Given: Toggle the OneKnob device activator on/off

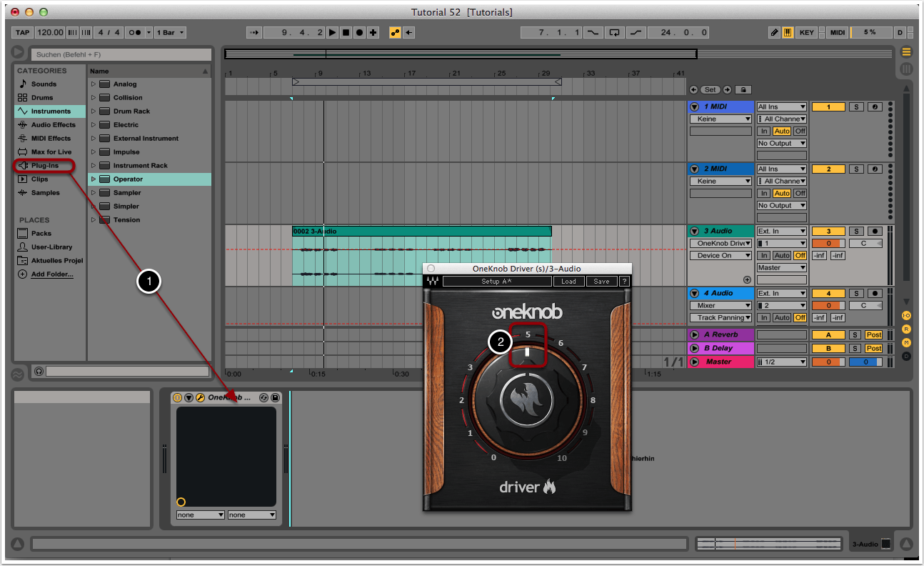Looking at the screenshot, I should tap(177, 397).
